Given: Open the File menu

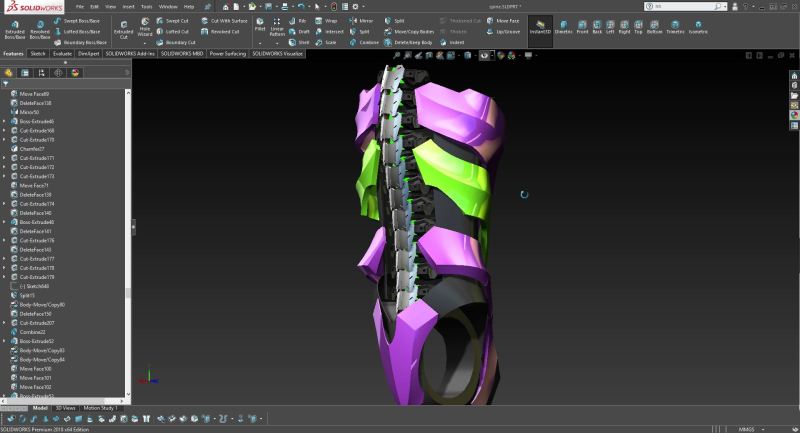Looking at the screenshot, I should click(80, 7).
